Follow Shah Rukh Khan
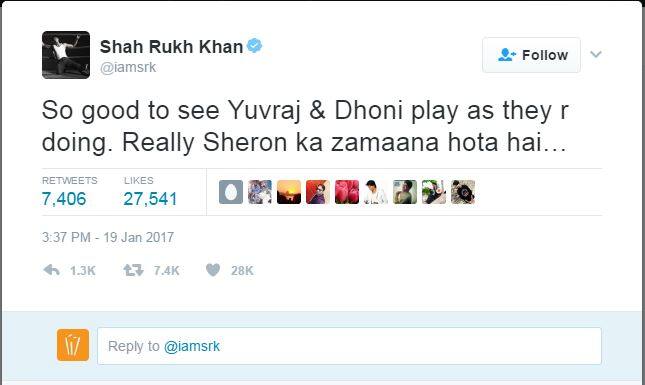645x385 pixels. pos(531,55)
